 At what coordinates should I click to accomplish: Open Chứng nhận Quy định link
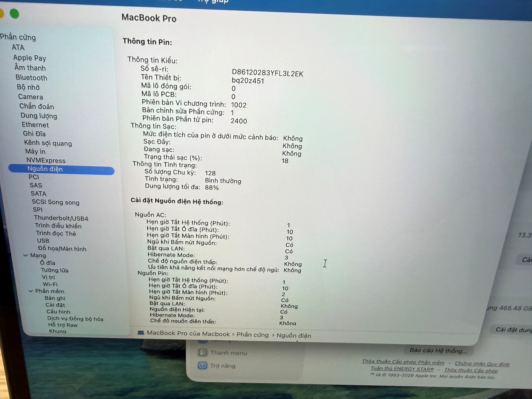482,364
